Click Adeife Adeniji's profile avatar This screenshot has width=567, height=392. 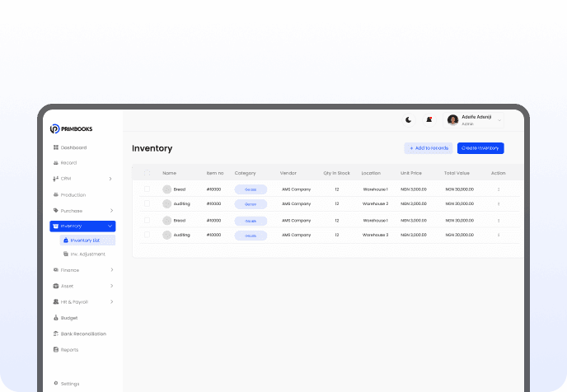[x=452, y=120]
